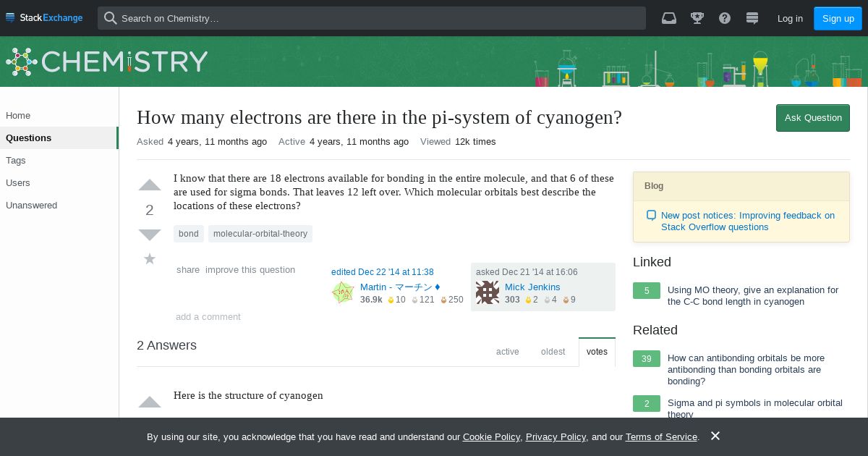Click the Chemistry site logo

pyautogui.click(x=107, y=62)
